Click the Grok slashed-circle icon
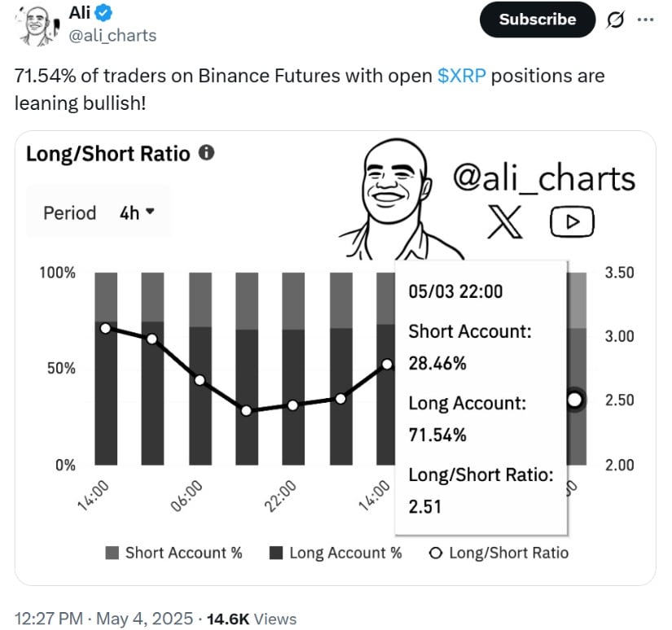Screen dimensions: 672x630 click(x=617, y=20)
